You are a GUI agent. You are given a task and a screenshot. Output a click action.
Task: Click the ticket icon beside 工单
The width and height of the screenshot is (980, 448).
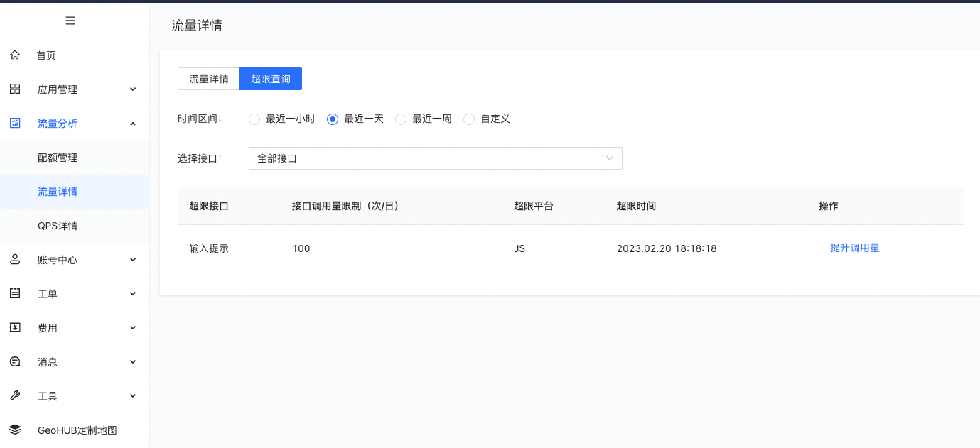tap(15, 293)
